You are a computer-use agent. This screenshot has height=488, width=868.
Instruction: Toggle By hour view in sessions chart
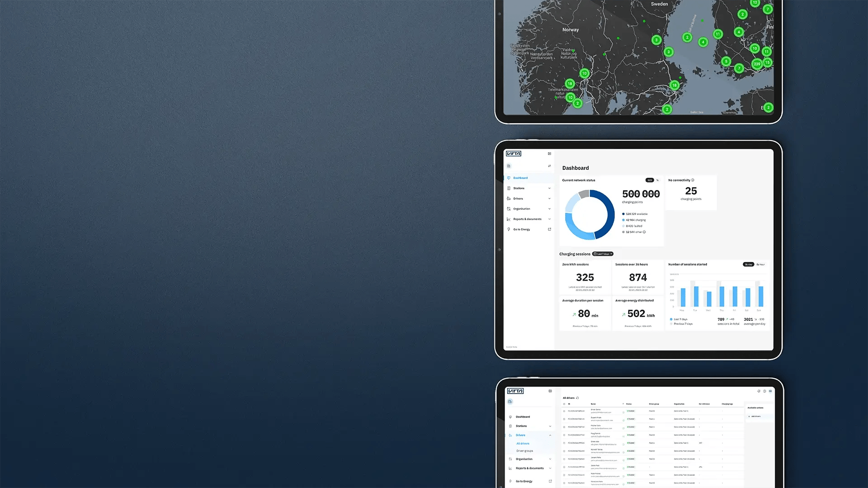tap(760, 264)
